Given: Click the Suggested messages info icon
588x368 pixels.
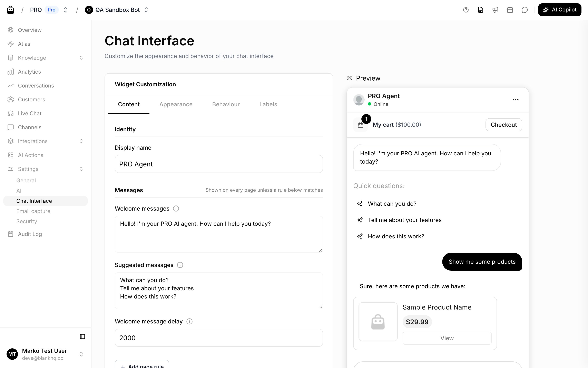Looking at the screenshot, I should click(x=180, y=265).
